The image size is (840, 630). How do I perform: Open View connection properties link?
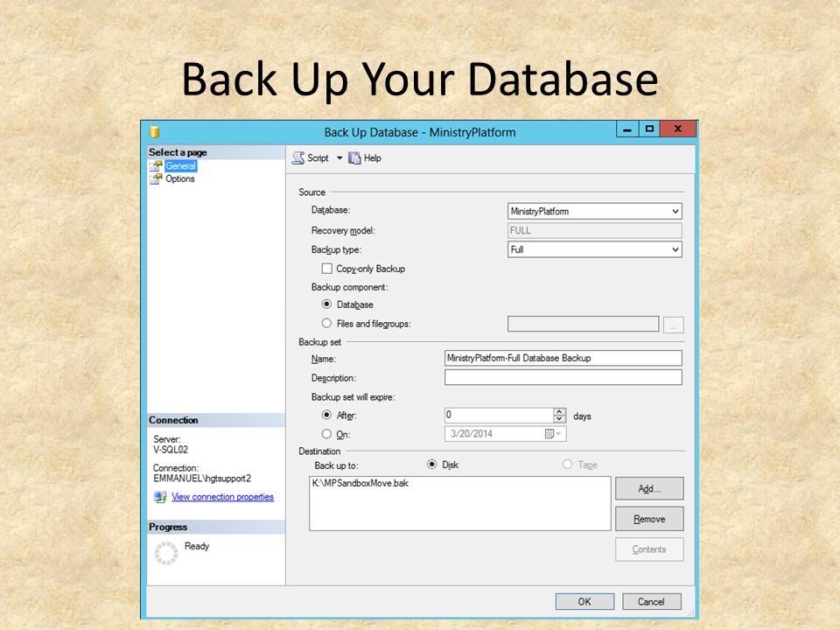(x=222, y=497)
